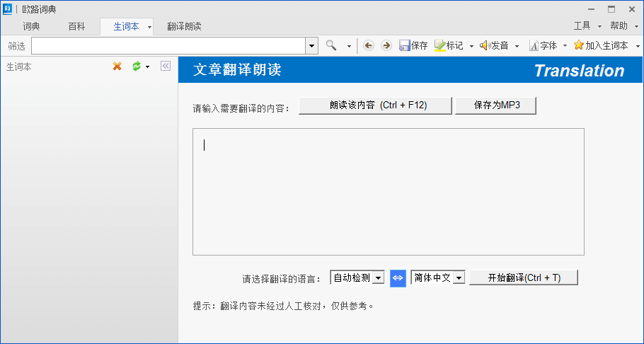Screen dimensions: 644x344
Task: Click the 加入生词本 star icon
Action: click(578, 45)
